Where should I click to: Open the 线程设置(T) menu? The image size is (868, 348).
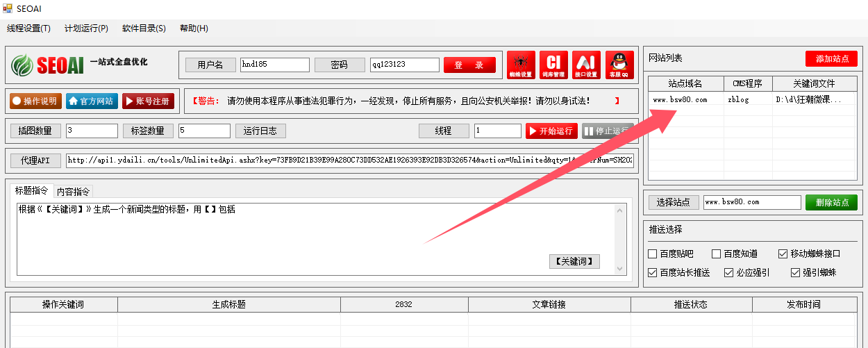28,28
